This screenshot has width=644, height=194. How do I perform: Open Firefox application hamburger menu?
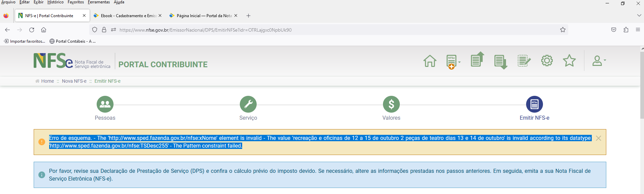pos(638,30)
